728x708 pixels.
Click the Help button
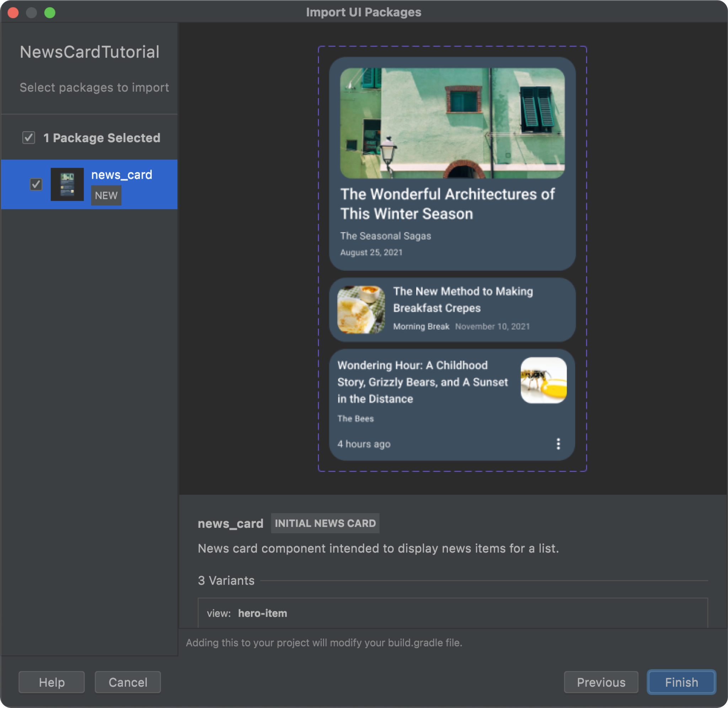pos(52,682)
